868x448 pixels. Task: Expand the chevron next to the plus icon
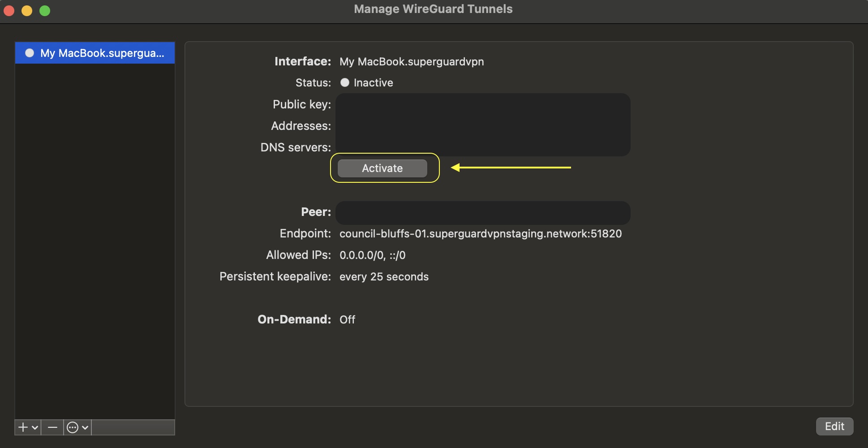coord(35,428)
